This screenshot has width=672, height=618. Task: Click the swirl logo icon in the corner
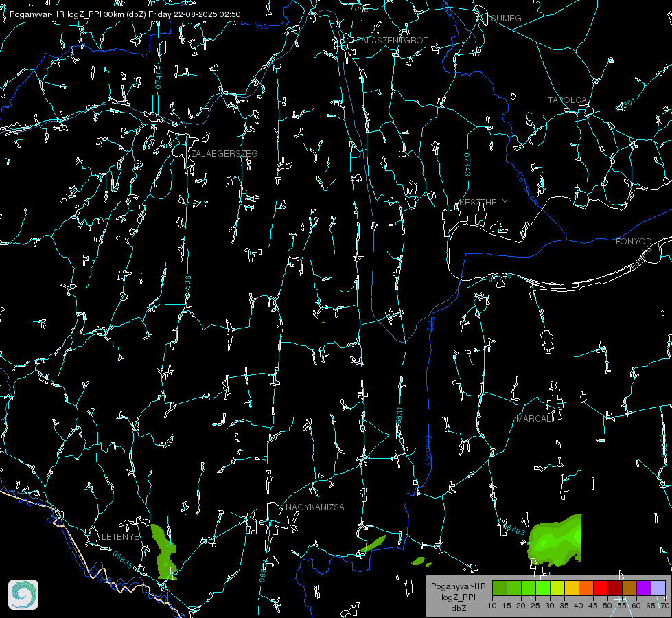(x=23, y=595)
